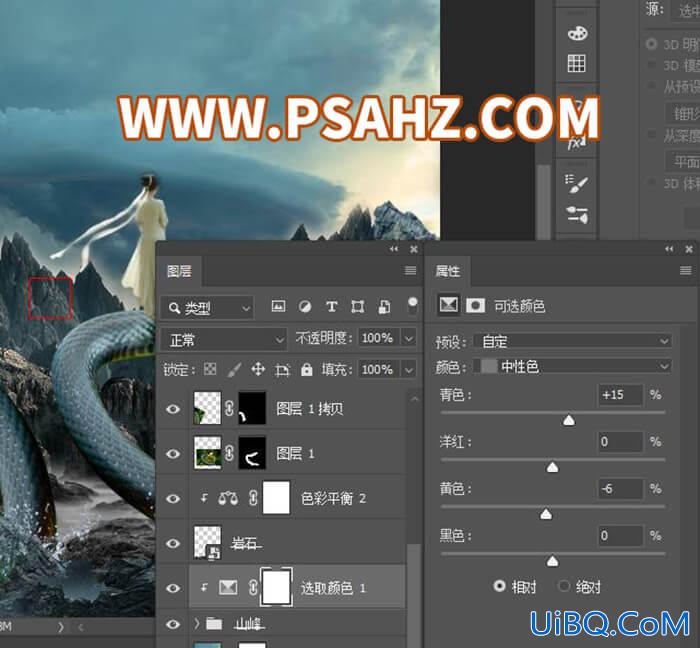This screenshot has width=700, height=648.
Task: Filter layers by text type
Action: (x=331, y=307)
